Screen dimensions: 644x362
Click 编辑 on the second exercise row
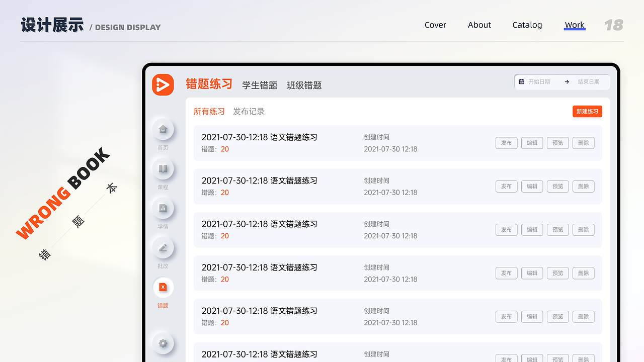tap(532, 187)
